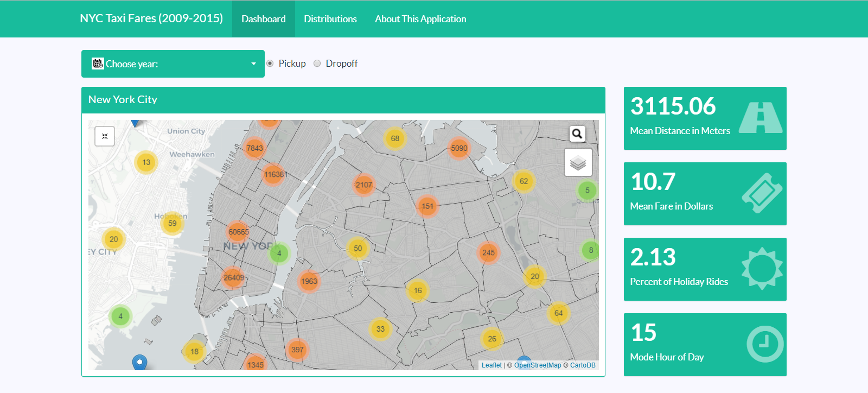
Task: Open the OpenStreetMap attribution link
Action: [x=538, y=365]
